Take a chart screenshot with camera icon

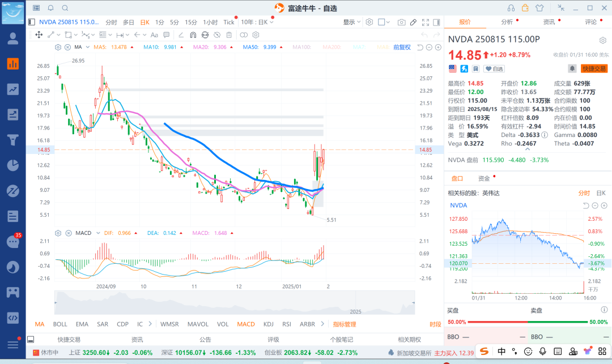click(401, 22)
